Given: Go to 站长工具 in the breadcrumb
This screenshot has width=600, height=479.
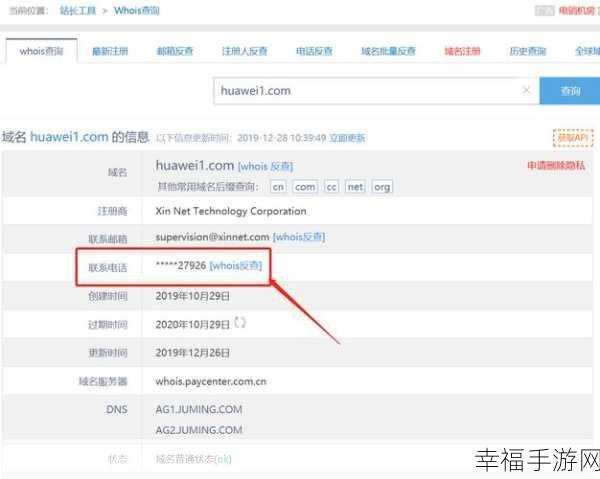Looking at the screenshot, I should (78, 10).
